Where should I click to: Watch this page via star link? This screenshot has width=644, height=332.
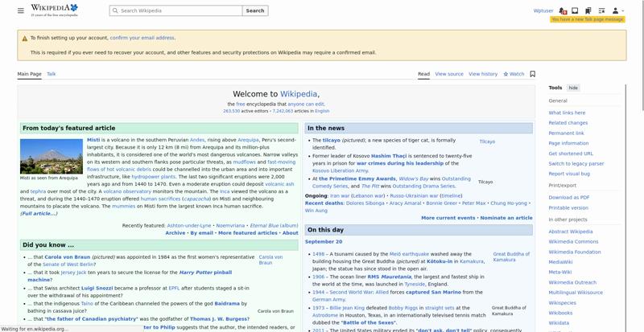pos(514,74)
